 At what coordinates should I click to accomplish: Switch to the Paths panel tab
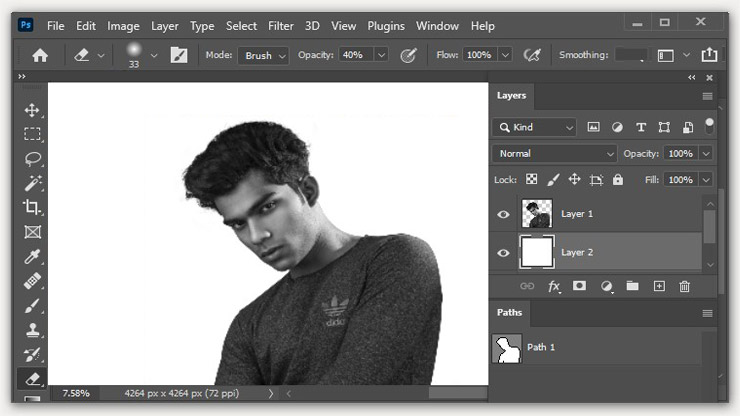pos(510,313)
